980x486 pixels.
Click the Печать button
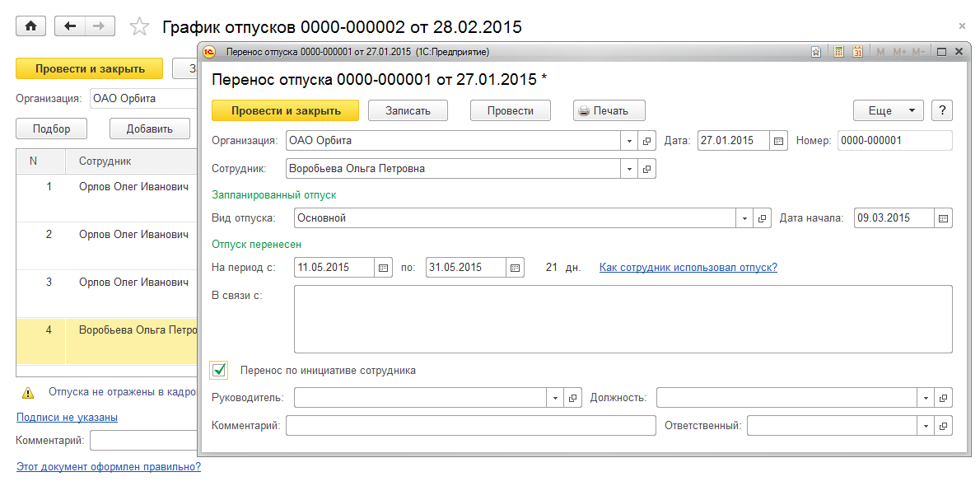609,110
